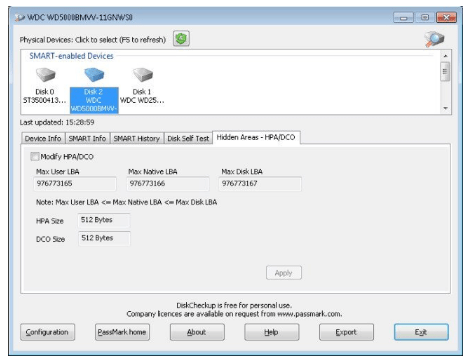The width and height of the screenshot is (468, 362).
Task: Minimize the DiskCheckup window
Action: tap(403, 17)
